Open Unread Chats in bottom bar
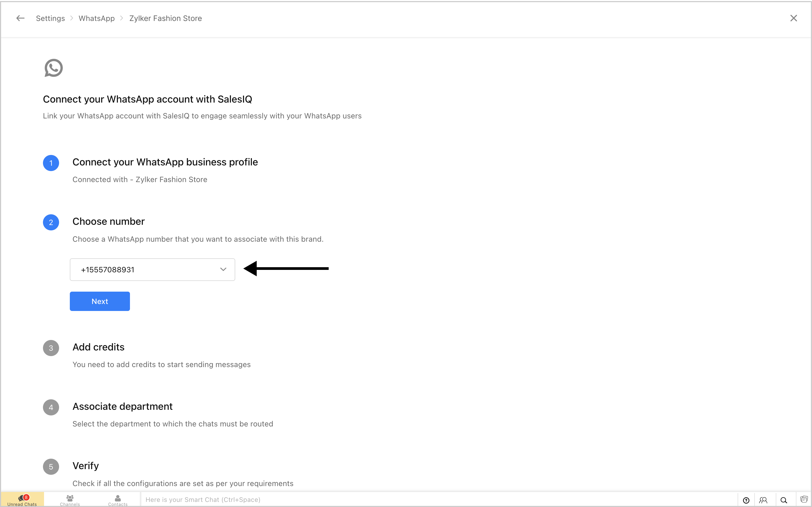 [22, 500]
